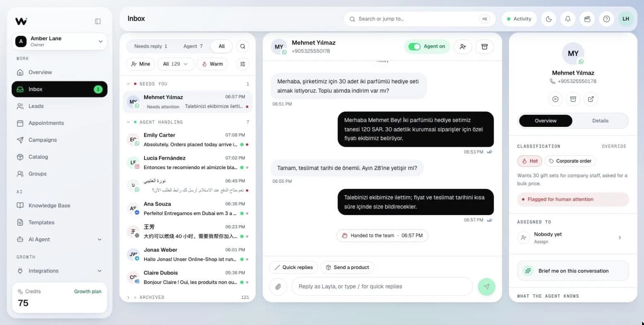644x325 pixels.
Task: Open the clapperboard tutorials icon
Action: (587, 19)
